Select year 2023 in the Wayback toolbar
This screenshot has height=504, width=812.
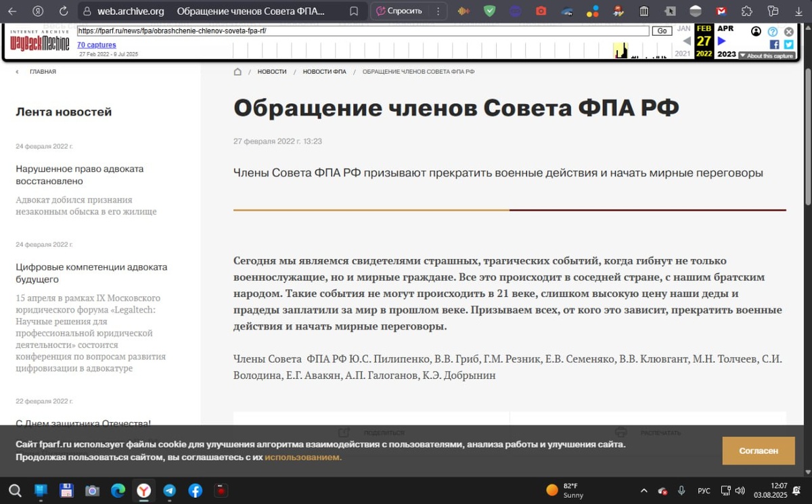(726, 54)
